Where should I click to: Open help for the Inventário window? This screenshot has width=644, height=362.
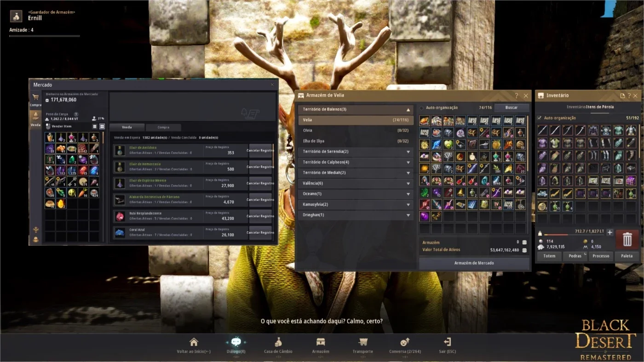click(629, 96)
